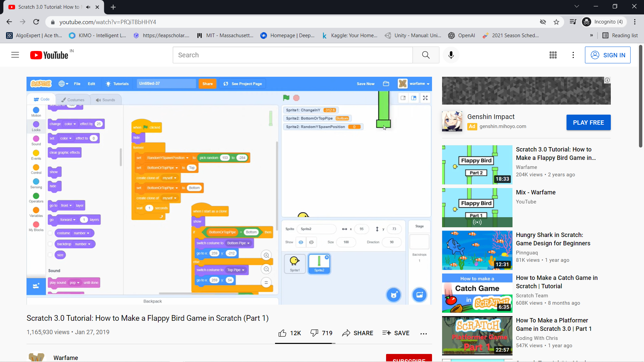This screenshot has height=362, width=644.
Task: Open the Chrome media control icon
Action: click(573, 22)
